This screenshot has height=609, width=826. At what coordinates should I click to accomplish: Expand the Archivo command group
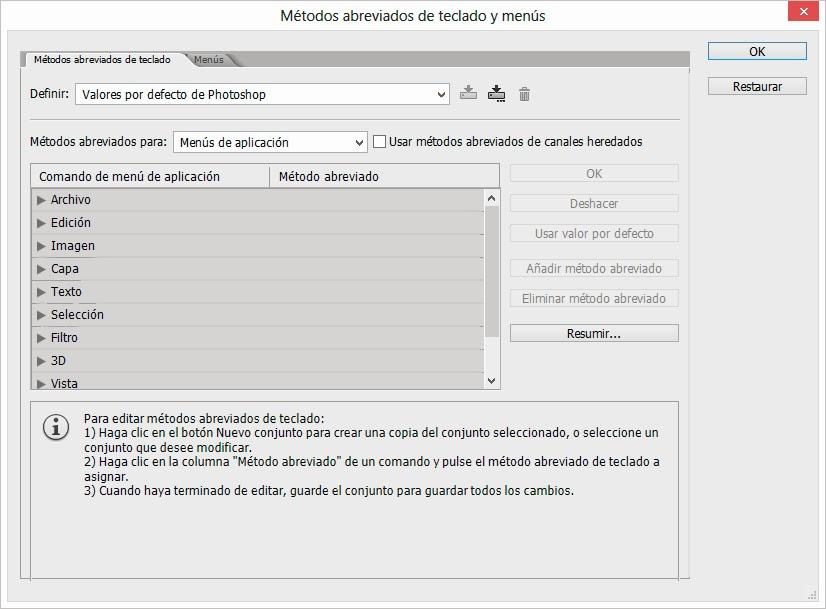click(42, 199)
